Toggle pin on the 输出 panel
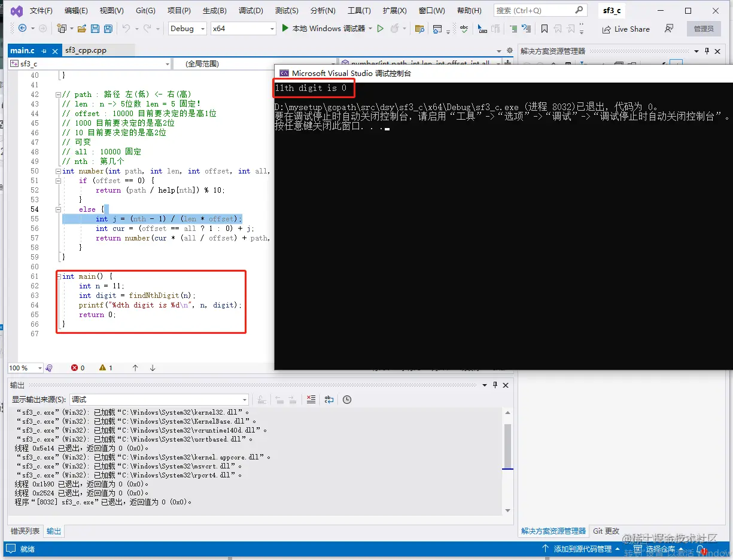 click(495, 385)
